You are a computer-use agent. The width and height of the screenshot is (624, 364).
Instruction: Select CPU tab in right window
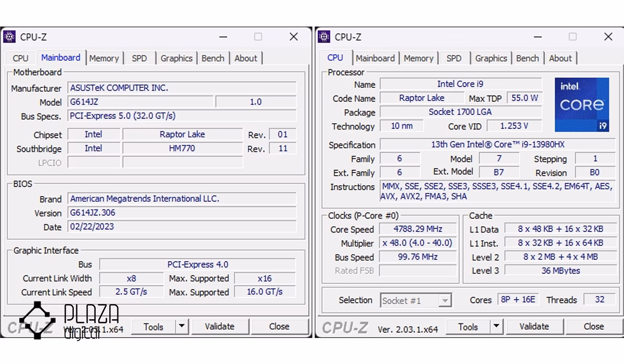(x=335, y=58)
